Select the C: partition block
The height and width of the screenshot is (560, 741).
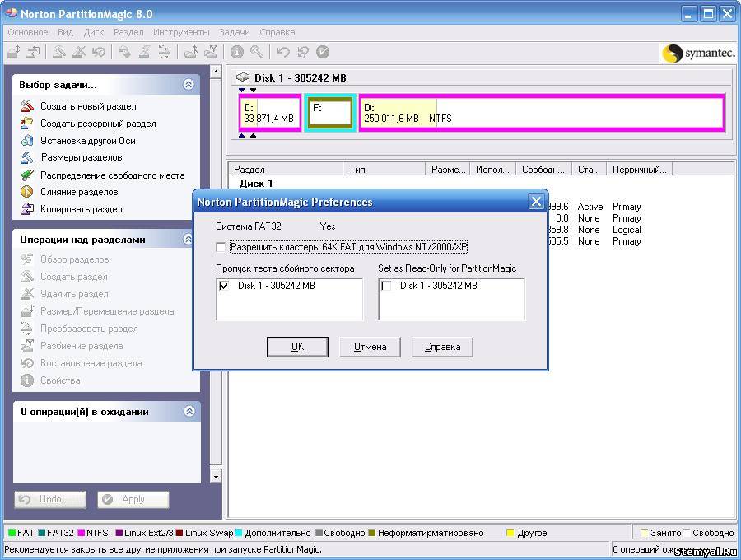click(x=270, y=113)
